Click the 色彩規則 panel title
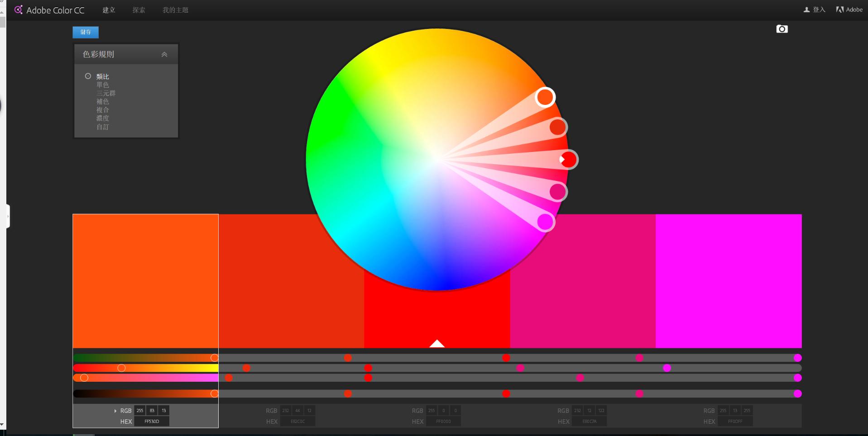This screenshot has width=868, height=436. pyautogui.click(x=98, y=54)
